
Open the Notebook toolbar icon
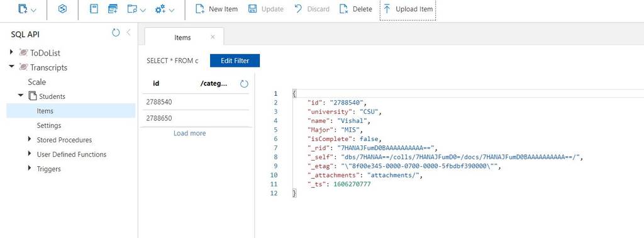coord(94,9)
